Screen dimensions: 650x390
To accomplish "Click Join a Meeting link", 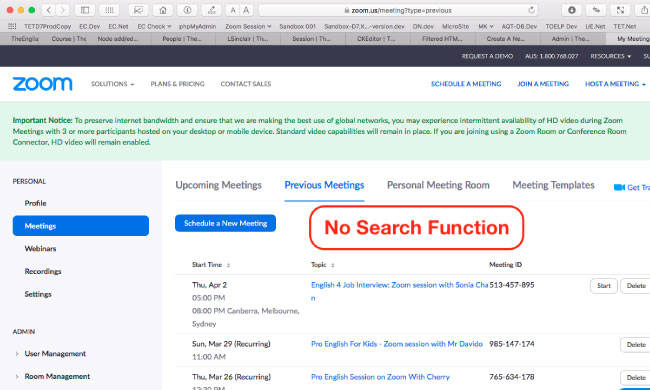I will 543,84.
